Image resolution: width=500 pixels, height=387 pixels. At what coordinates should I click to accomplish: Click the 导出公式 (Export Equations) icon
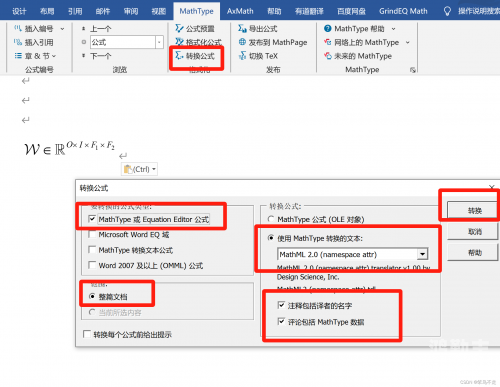click(x=242, y=28)
